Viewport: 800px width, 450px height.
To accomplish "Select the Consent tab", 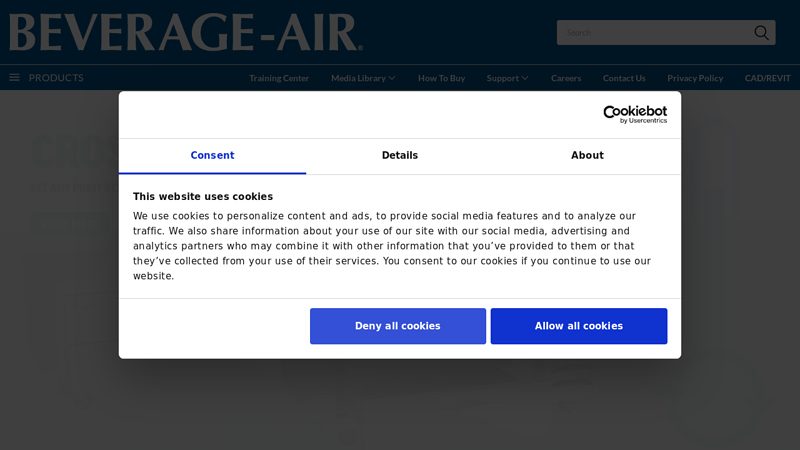I will pyautogui.click(x=212, y=156).
